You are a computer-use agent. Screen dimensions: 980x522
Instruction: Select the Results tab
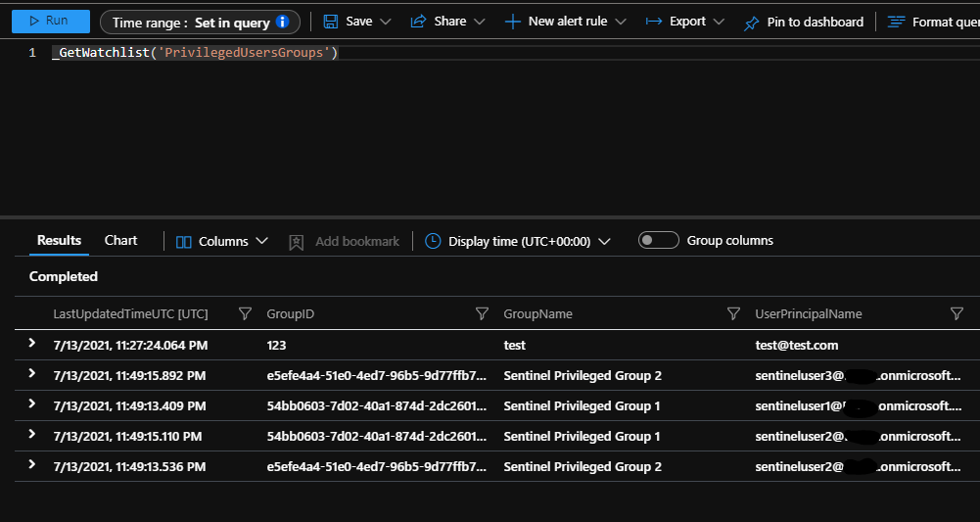[x=59, y=240]
